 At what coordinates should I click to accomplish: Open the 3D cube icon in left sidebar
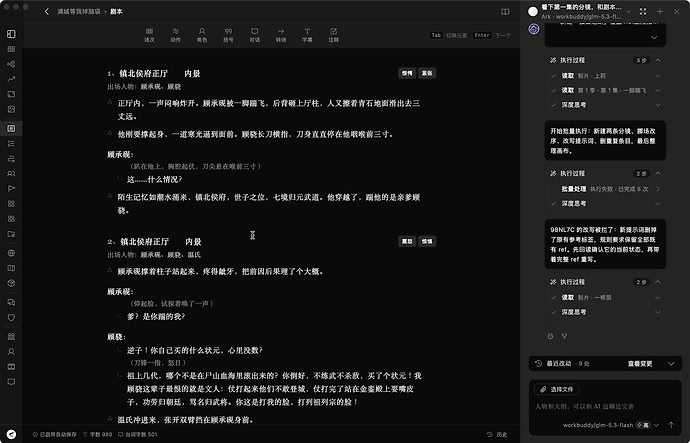click(x=11, y=283)
